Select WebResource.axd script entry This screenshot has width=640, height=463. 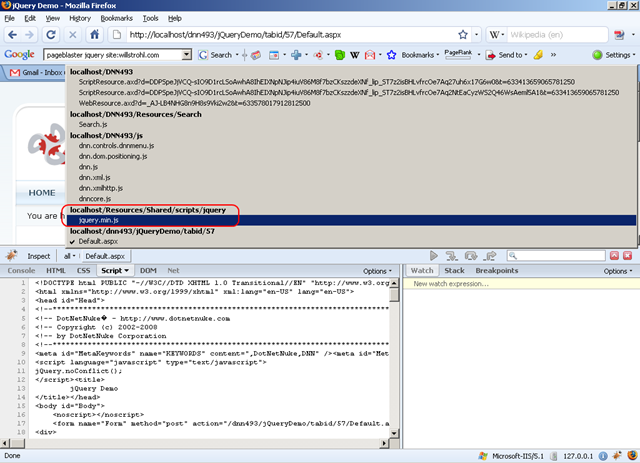[194, 103]
